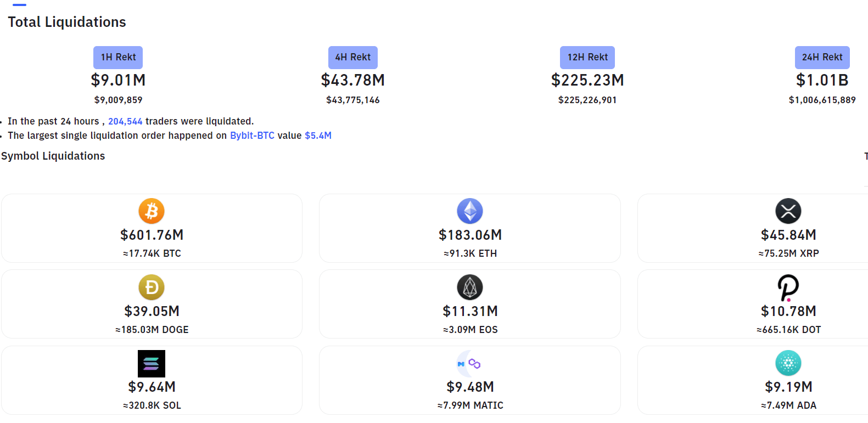Click the Polkadot logo icon
The height and width of the screenshot is (423, 868).
click(x=788, y=287)
